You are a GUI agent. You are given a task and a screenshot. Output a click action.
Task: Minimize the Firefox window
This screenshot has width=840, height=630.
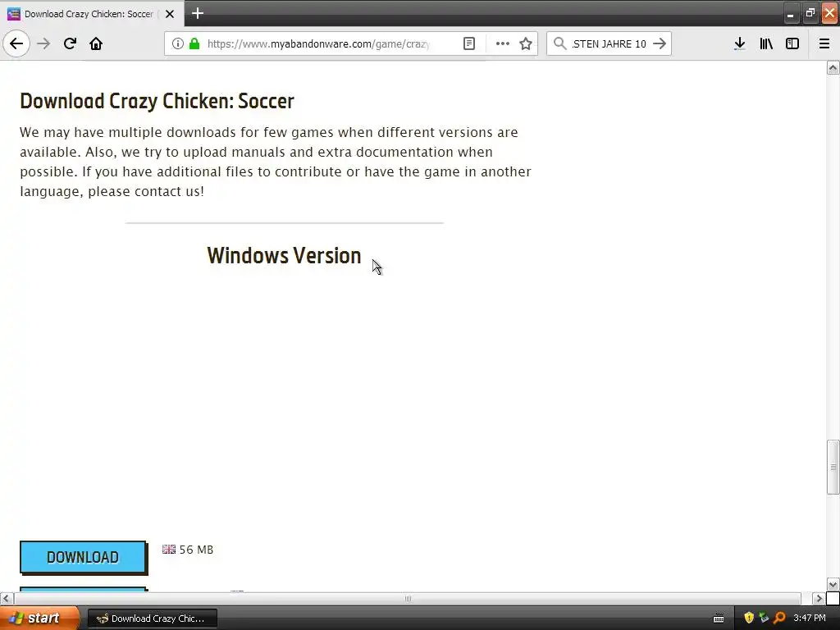pos(791,13)
